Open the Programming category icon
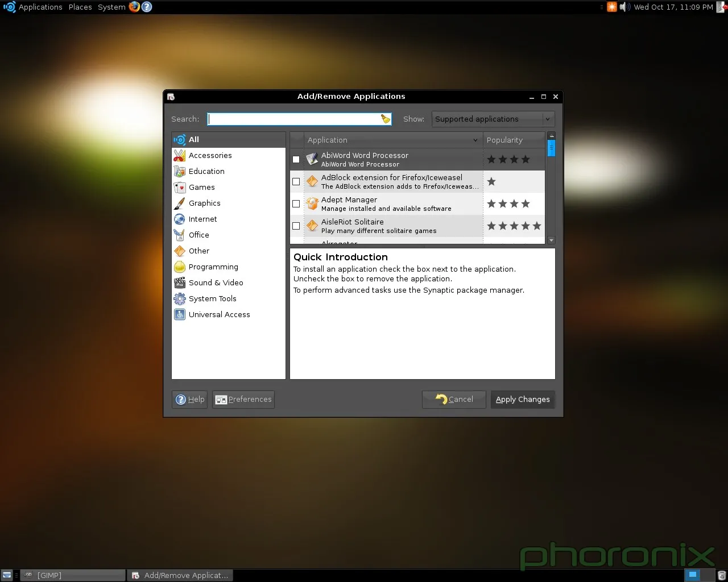 coord(180,267)
